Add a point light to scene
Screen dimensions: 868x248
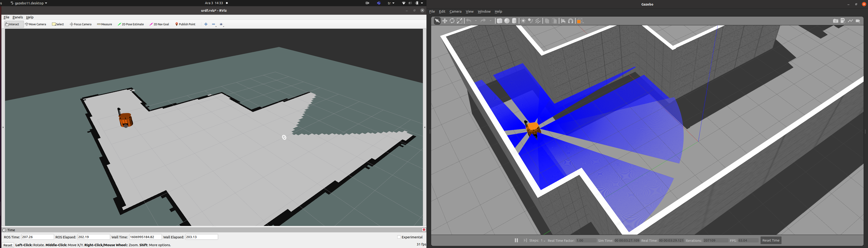point(523,21)
